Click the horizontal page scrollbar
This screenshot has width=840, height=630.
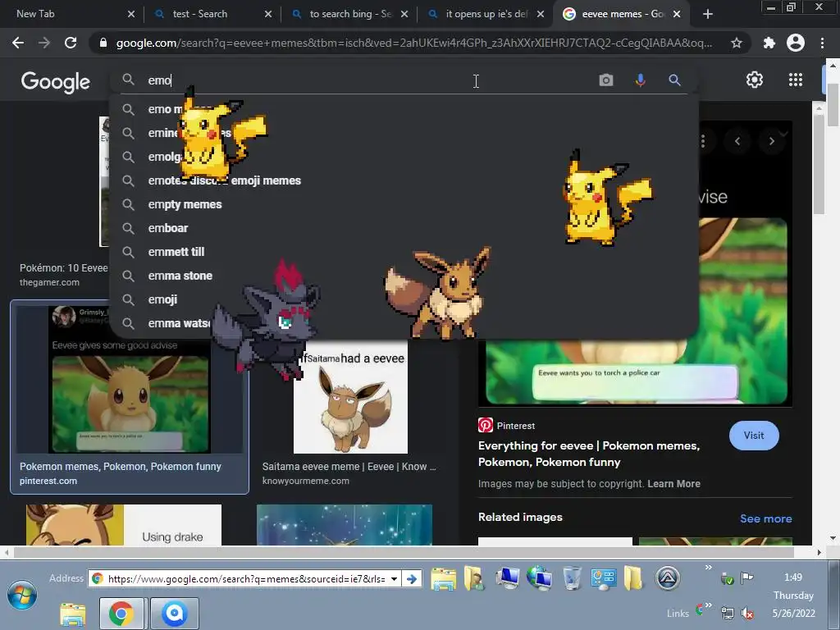click(403, 552)
